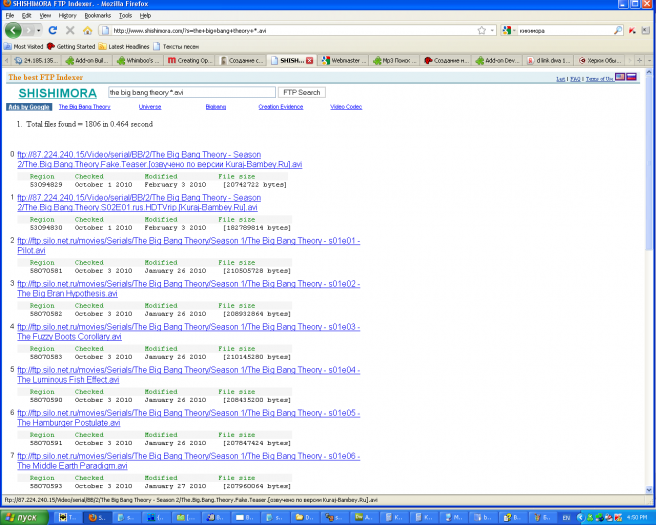Open the S02E01 rus HDTVrip result link
This screenshot has height=525, width=656.
pos(139,202)
